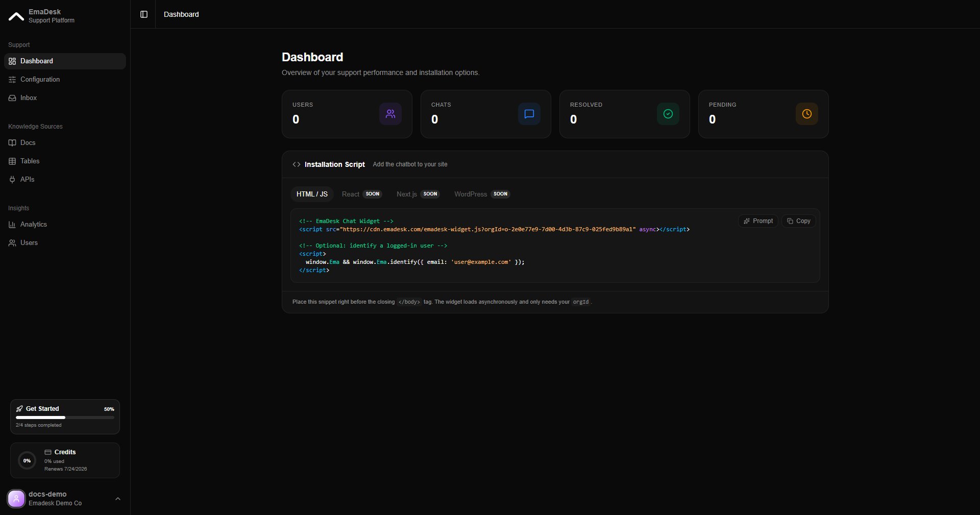
Task: Click the Users people icon in sidebar
Action: pos(12,243)
